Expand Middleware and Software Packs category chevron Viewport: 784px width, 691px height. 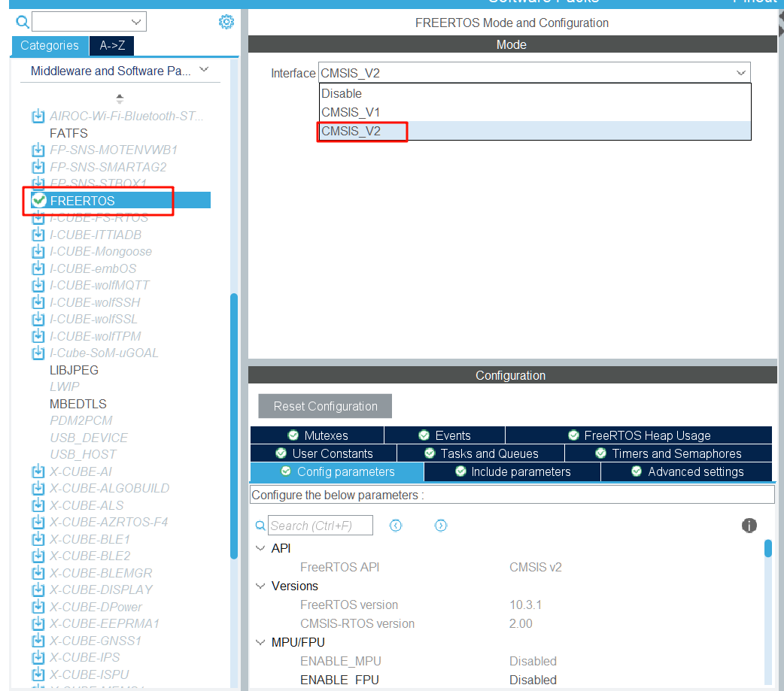[x=204, y=69]
